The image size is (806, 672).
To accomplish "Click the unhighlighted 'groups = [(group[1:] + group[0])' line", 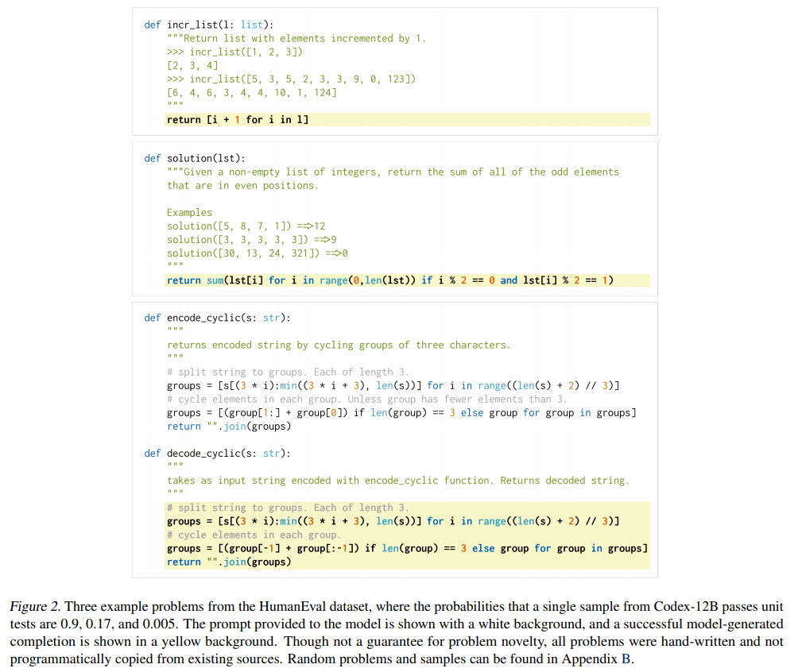I will click(x=401, y=412).
